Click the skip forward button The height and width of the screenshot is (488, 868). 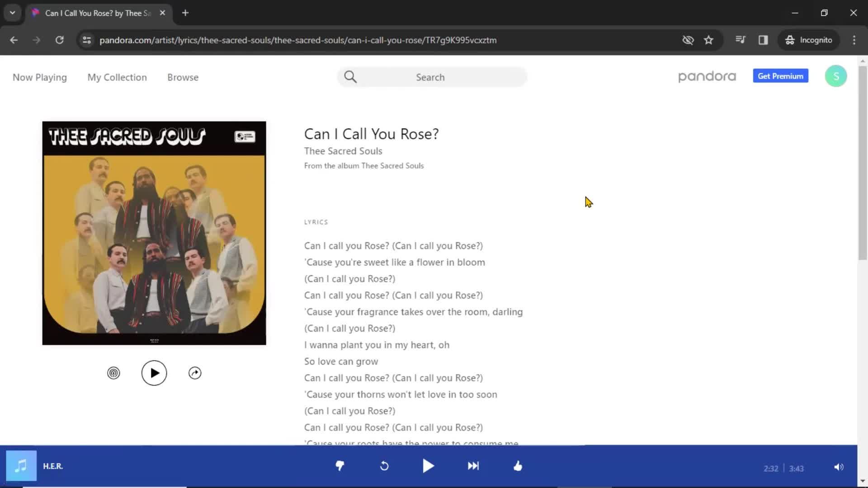473,465
